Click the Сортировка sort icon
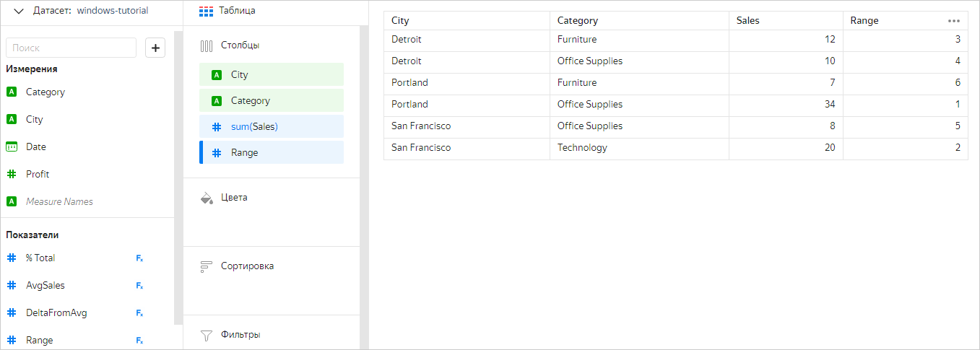Screen dimensions: 980x350 (207, 266)
